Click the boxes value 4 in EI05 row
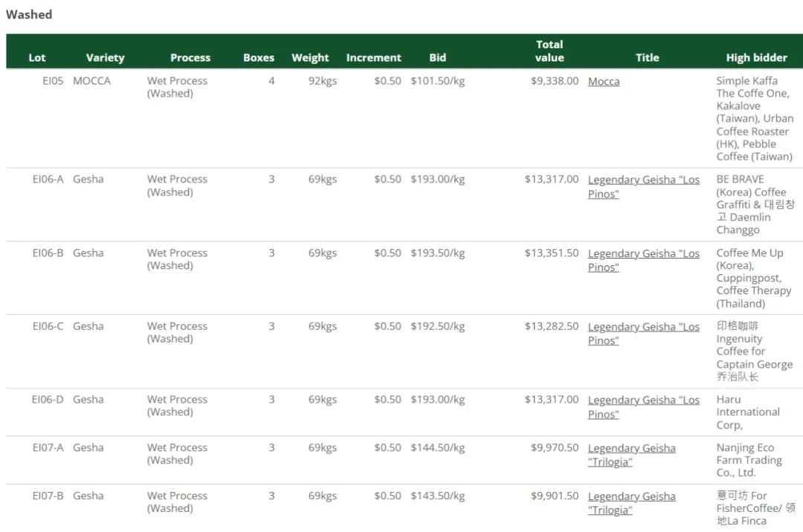Image resolution: width=803 pixels, height=532 pixels. tap(271, 81)
